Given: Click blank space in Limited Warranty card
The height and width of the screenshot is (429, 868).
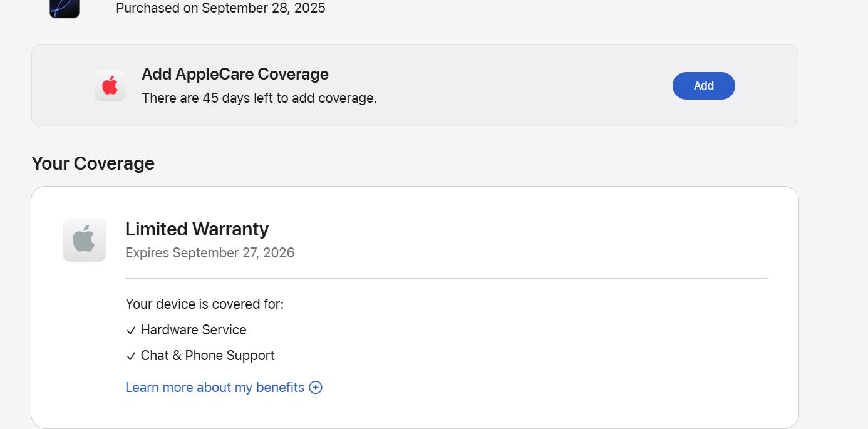Looking at the screenshot, I should (532, 351).
